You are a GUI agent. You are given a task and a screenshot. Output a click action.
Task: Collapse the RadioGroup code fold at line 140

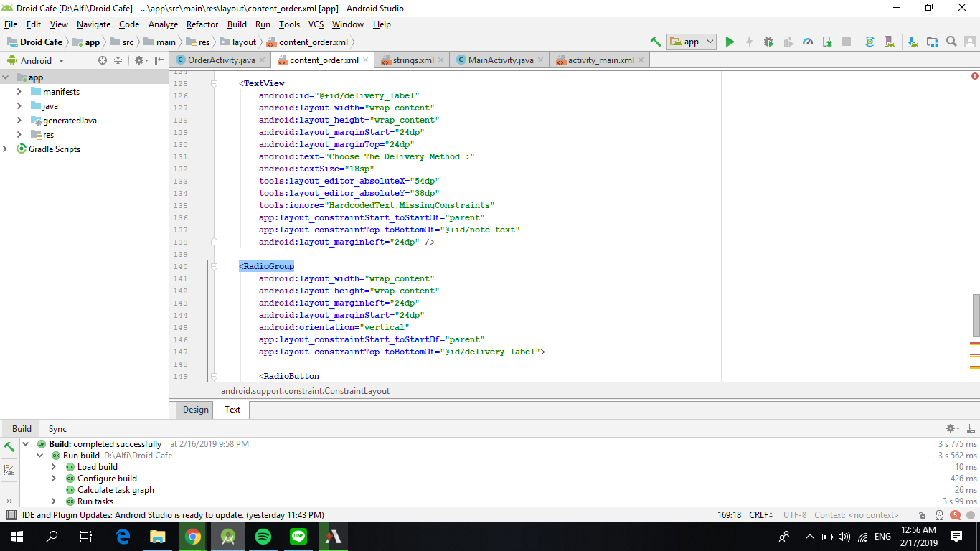pos(213,266)
